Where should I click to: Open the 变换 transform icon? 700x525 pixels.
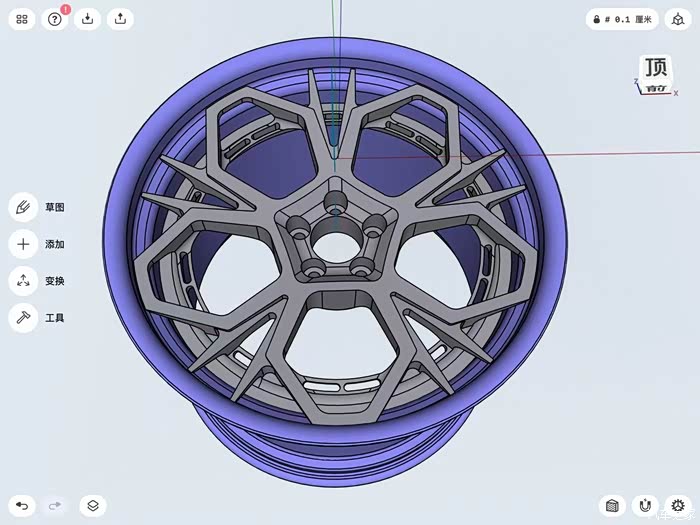(23, 281)
